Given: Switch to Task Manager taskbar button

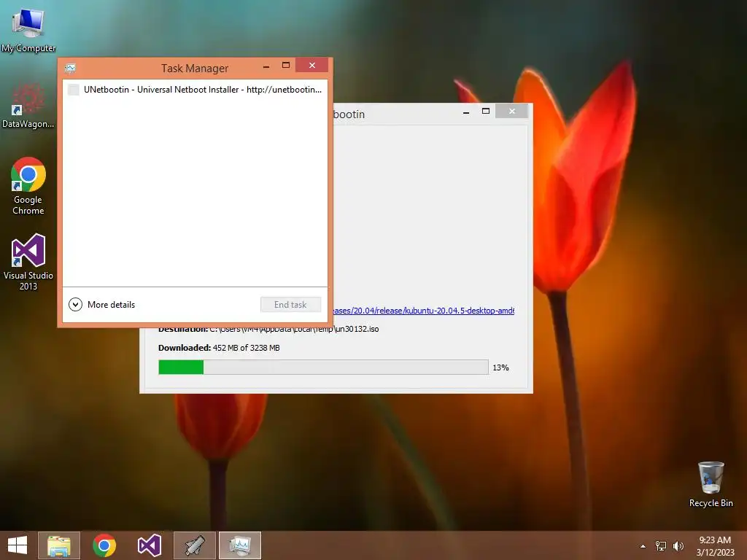Looking at the screenshot, I should (x=239, y=545).
